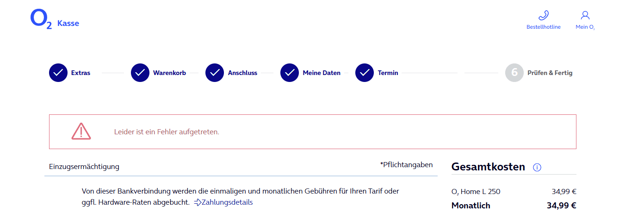Click the Warenkorb step checkmark icon
The height and width of the screenshot is (213, 644).
(140, 73)
